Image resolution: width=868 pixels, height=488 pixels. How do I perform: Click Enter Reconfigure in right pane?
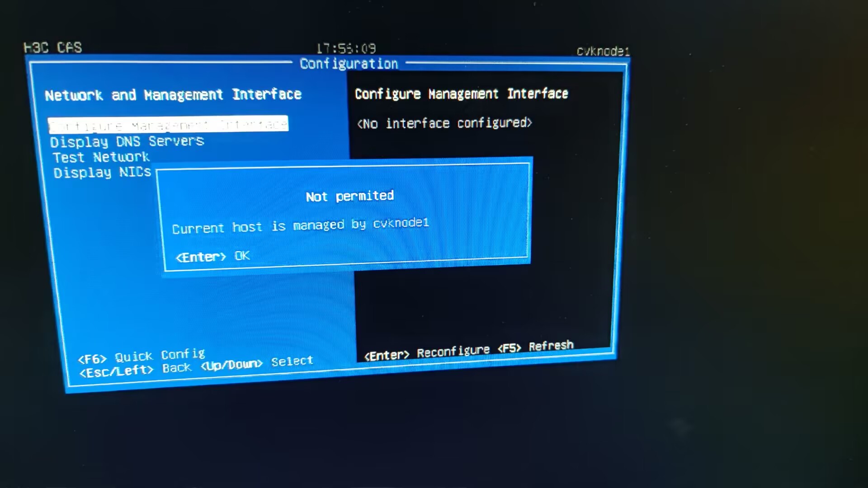point(427,353)
